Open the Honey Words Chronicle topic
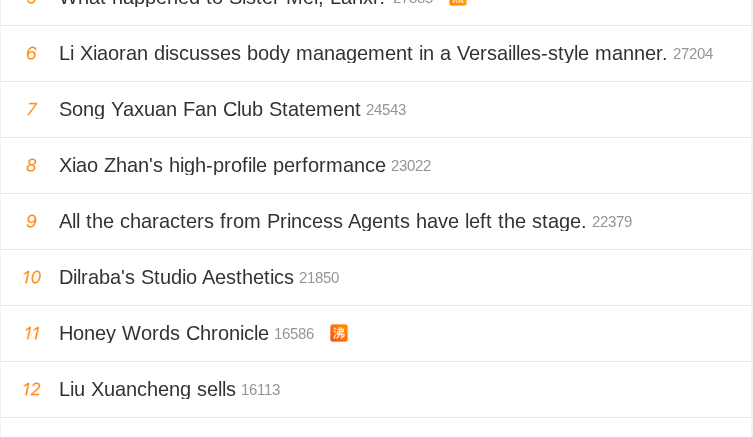 pyautogui.click(x=164, y=333)
